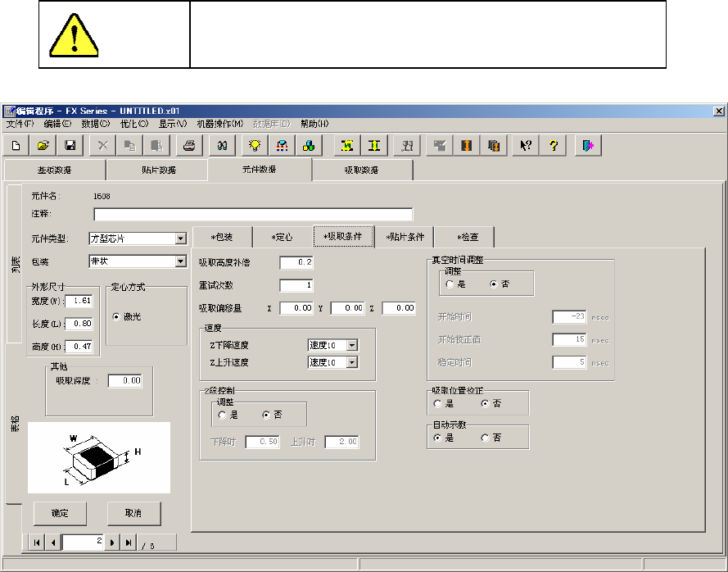Switch to the 贴片数据 tab
Screen dimensions: 728x572
[x=156, y=170]
